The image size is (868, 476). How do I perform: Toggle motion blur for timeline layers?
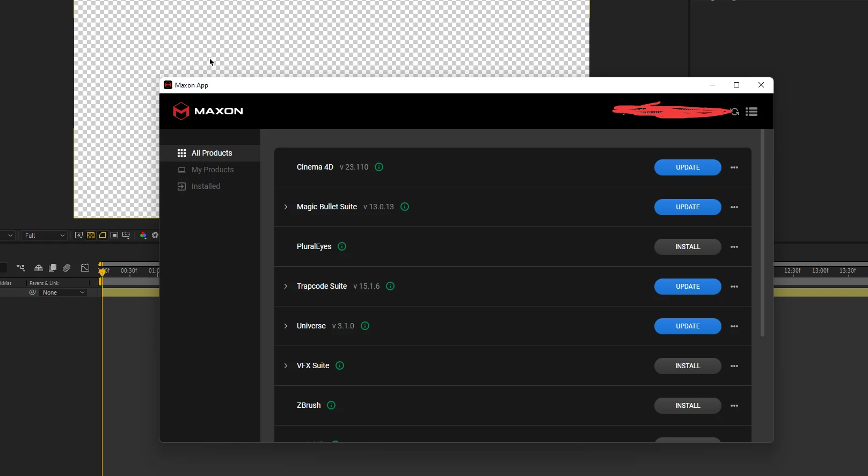pyautogui.click(x=67, y=268)
